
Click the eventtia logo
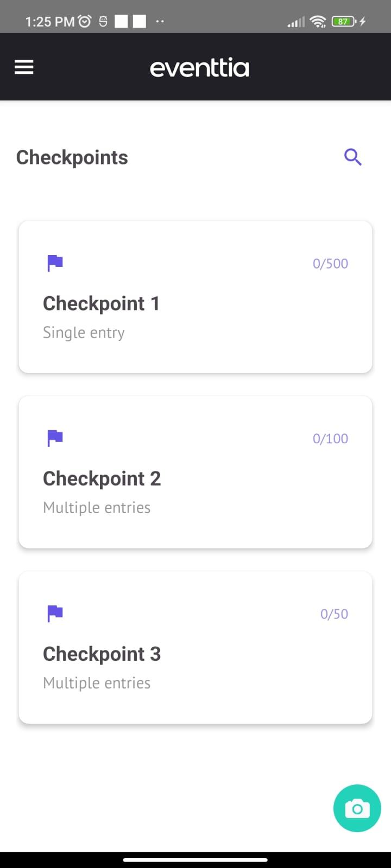pos(199,68)
